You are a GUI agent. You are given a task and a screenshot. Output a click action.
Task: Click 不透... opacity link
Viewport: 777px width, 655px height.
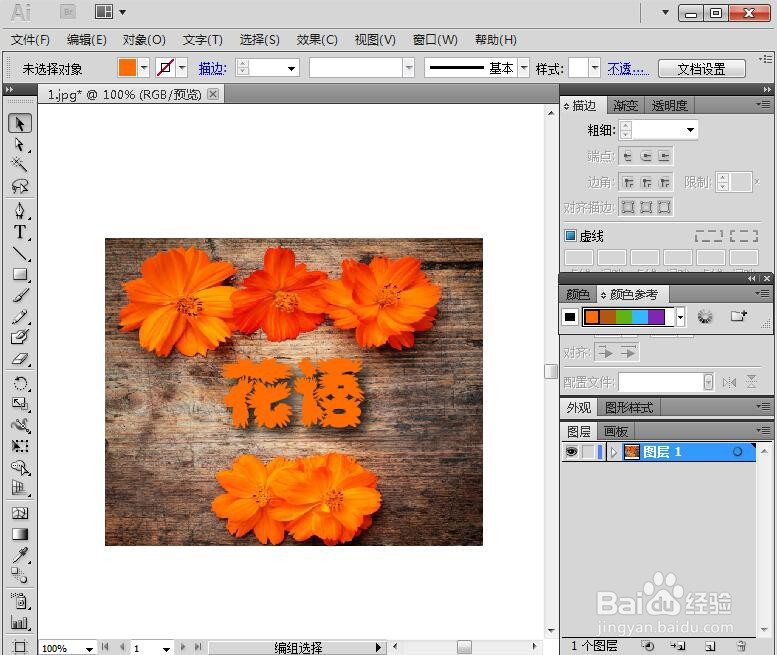click(628, 68)
